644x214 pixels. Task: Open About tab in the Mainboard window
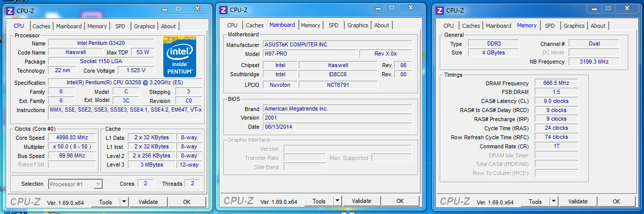(x=382, y=25)
